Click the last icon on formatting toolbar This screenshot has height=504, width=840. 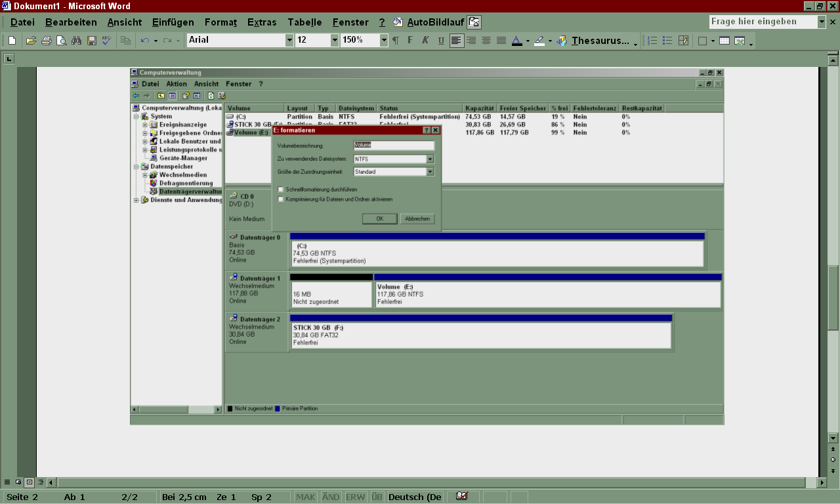(740, 41)
